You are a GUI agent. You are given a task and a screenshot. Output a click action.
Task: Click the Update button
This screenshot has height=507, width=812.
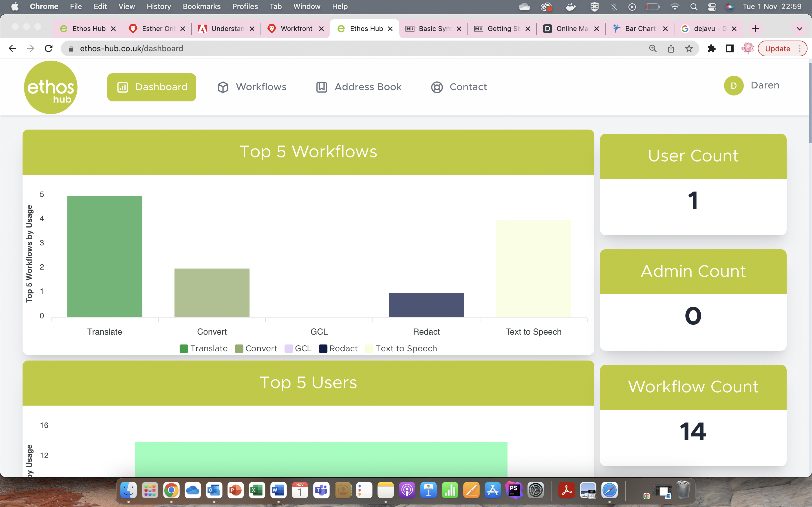click(x=779, y=48)
